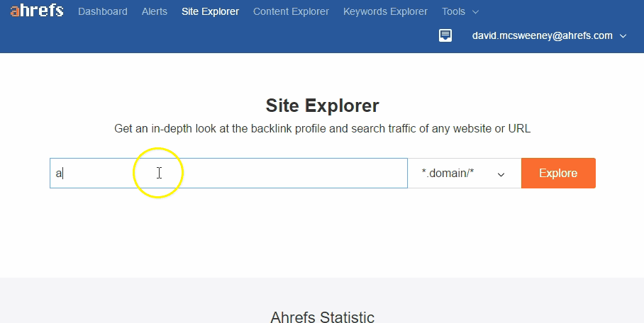Click the orange Explore button
The height and width of the screenshot is (323, 644).
point(558,174)
